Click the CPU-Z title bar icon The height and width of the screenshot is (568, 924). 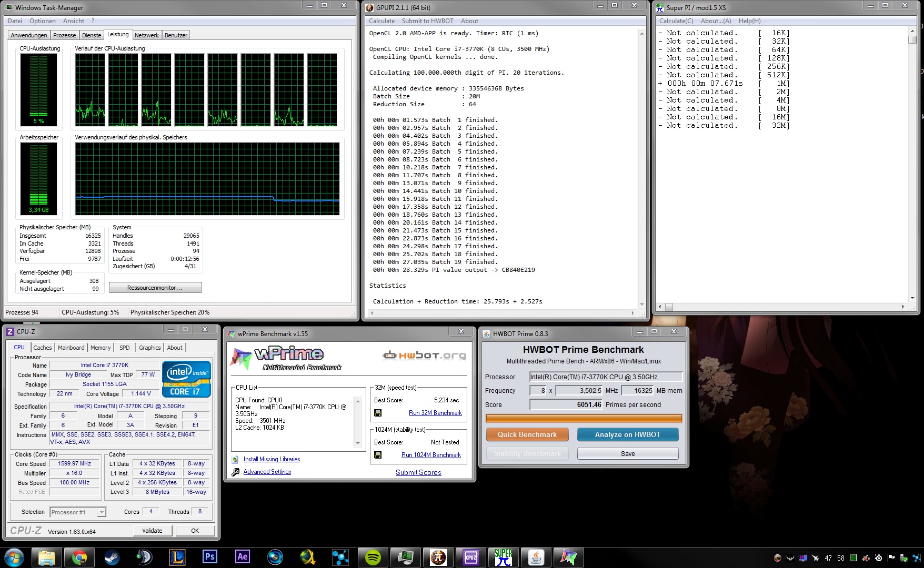[9, 331]
